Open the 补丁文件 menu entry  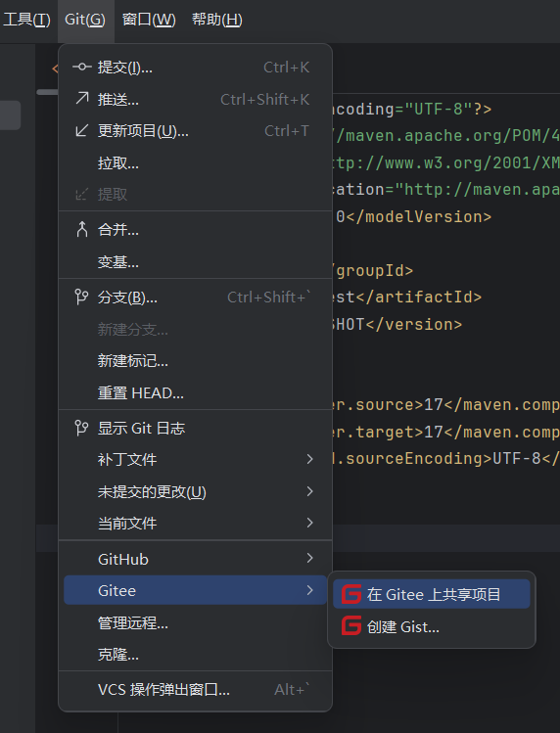195,460
